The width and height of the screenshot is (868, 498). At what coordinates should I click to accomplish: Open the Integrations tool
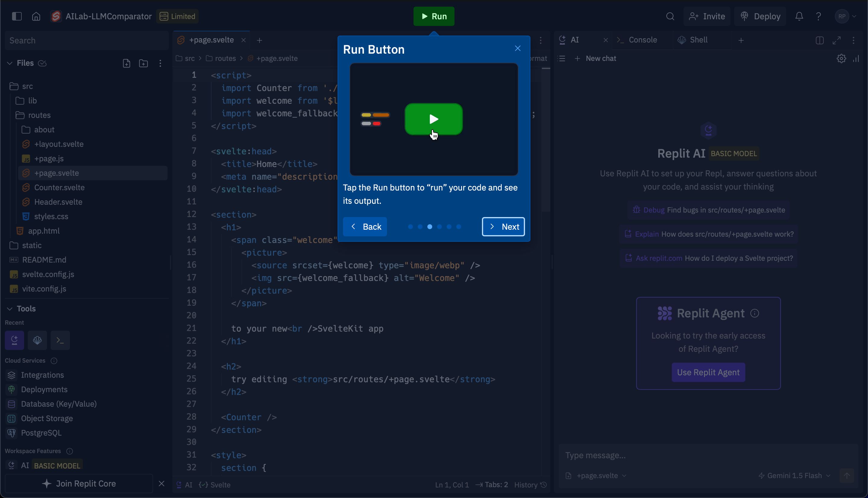[42, 375]
